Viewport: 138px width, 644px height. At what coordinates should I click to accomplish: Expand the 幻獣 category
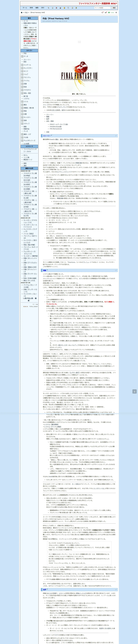(22, 114)
